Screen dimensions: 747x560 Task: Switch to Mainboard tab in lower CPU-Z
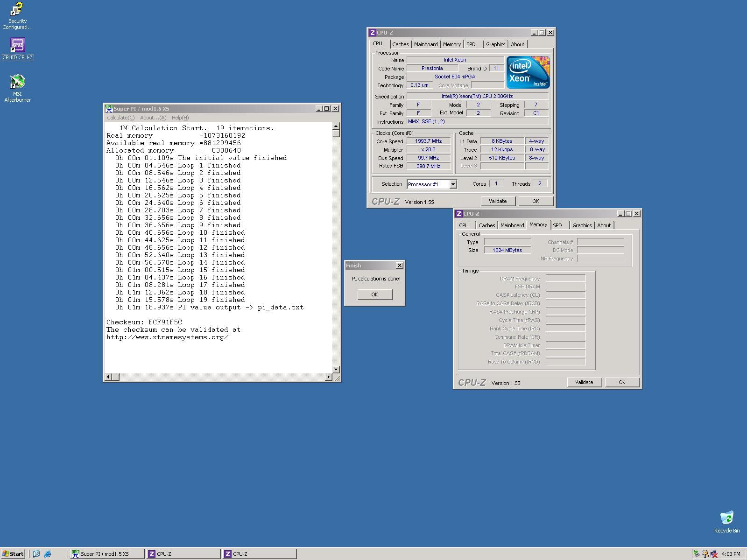coord(512,225)
